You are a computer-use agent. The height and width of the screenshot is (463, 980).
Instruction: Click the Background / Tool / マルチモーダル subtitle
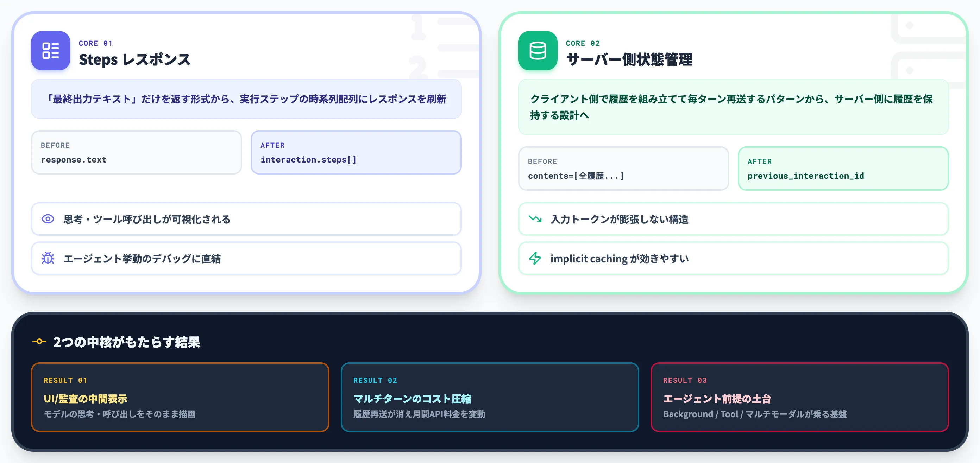(x=755, y=414)
